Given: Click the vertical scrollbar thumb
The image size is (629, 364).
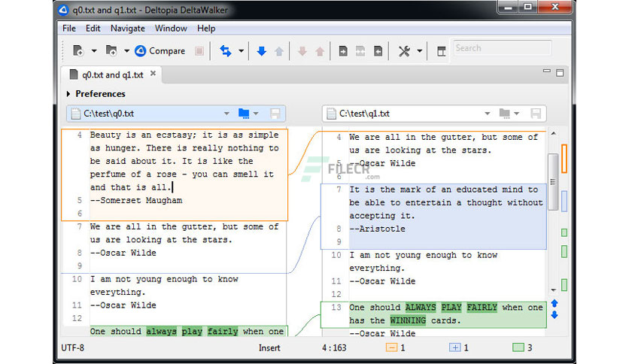Looking at the screenshot, I should [x=553, y=181].
